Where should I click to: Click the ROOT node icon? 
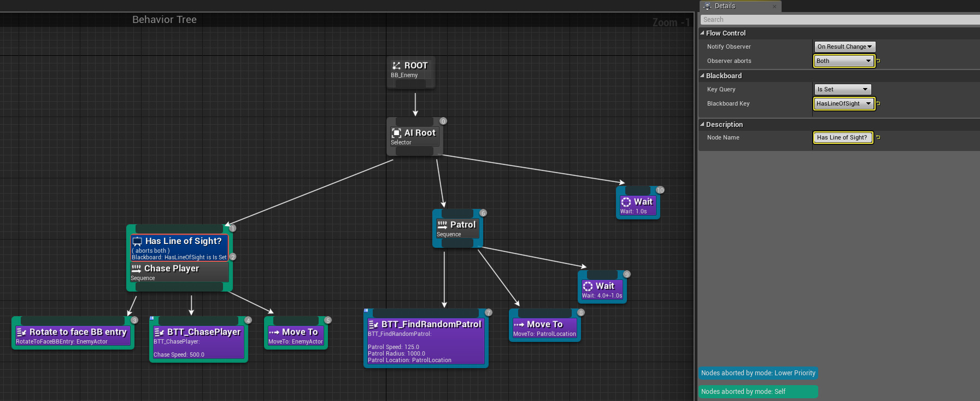tap(396, 66)
